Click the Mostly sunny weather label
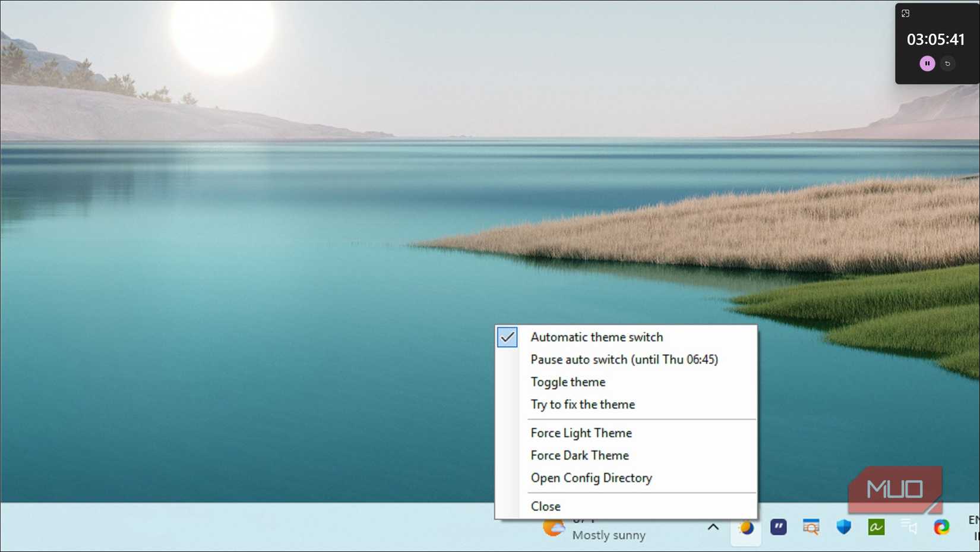 609,535
